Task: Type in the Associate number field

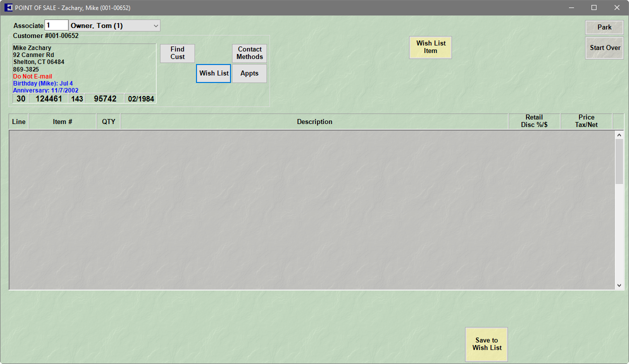Action: [x=56, y=25]
